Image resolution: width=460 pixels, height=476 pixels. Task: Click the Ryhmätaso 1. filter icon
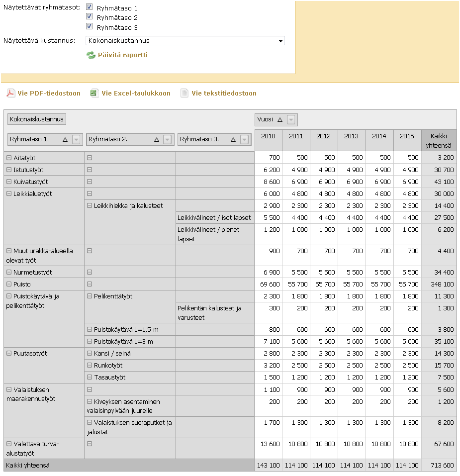pos(76,140)
